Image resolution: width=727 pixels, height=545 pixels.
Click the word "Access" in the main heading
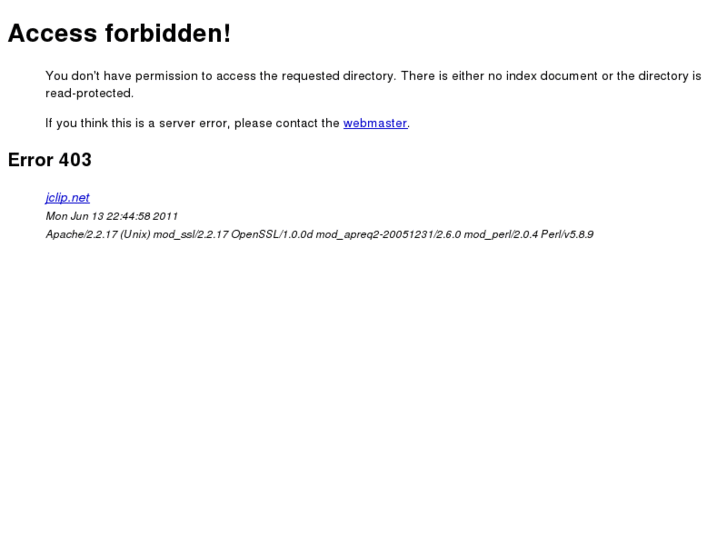[x=52, y=33]
